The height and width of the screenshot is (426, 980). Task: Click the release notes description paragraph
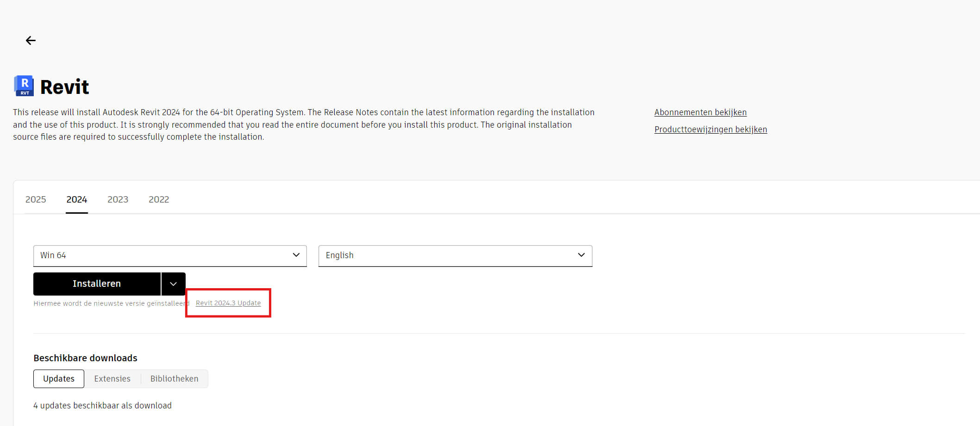(x=303, y=124)
